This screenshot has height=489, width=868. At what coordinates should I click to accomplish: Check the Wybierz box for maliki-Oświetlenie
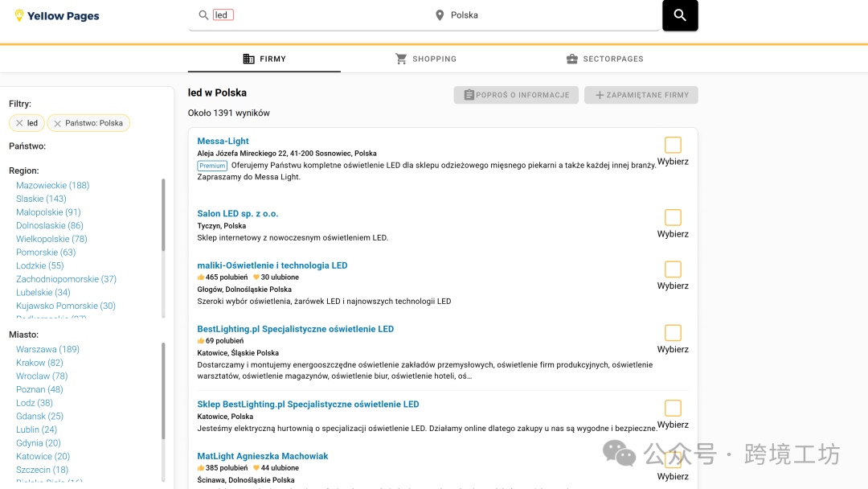[673, 269]
